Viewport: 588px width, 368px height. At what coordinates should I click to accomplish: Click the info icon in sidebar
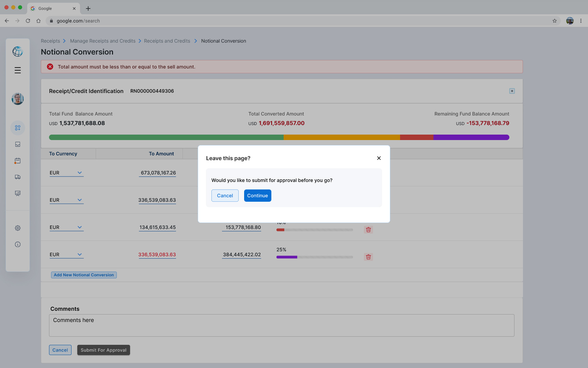tap(18, 244)
